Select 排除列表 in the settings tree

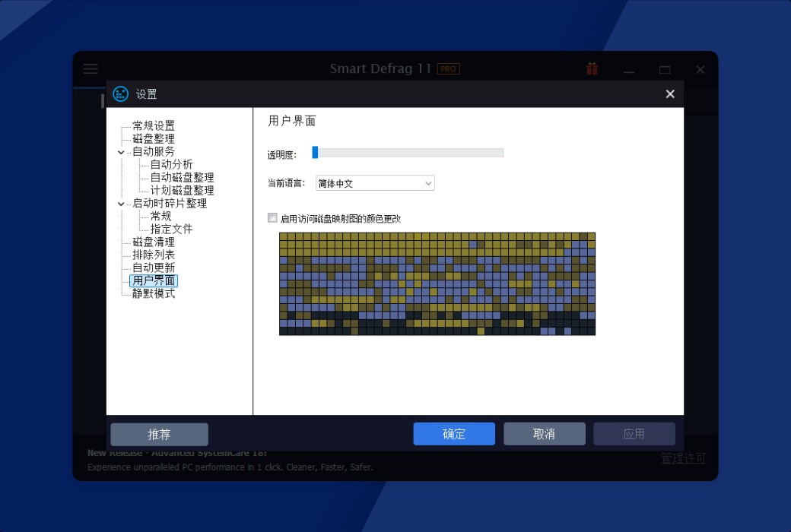tap(154, 255)
